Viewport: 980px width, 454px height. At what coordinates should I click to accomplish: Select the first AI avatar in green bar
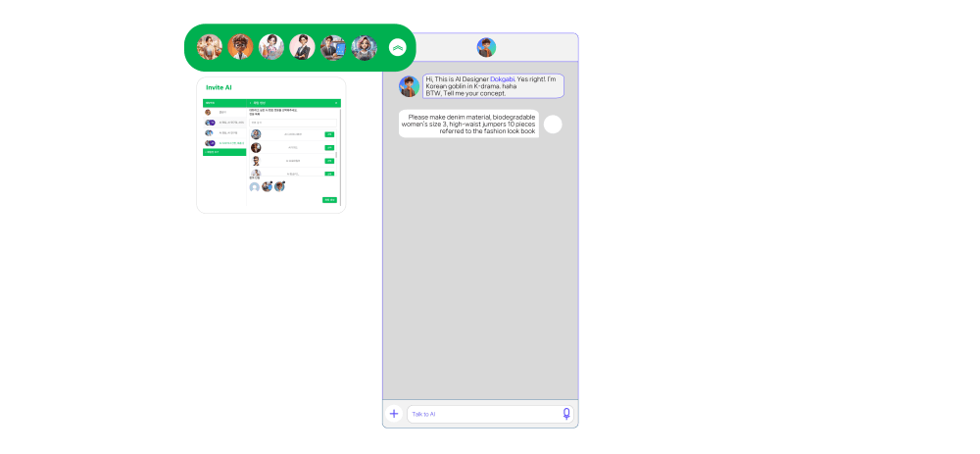click(x=210, y=47)
